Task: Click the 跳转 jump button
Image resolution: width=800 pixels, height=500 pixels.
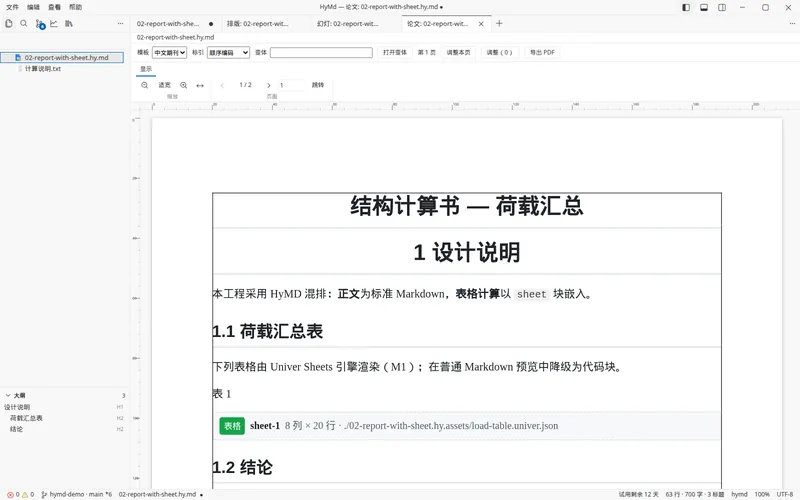Action: [x=318, y=85]
